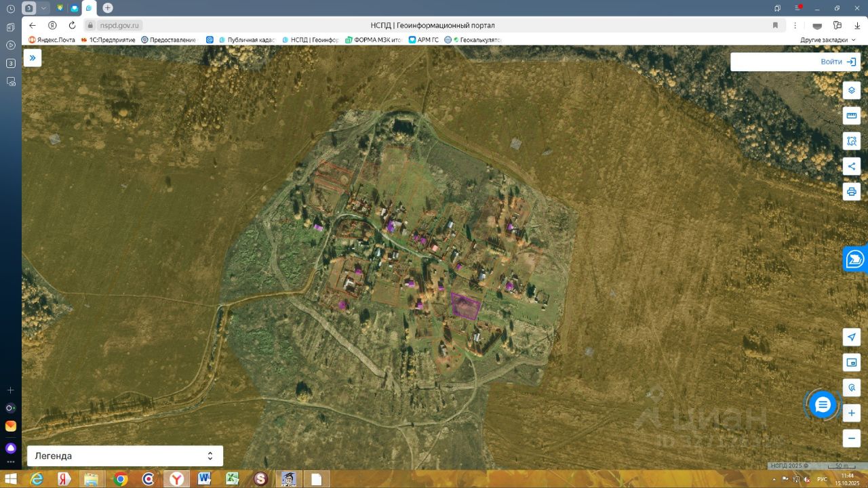Screen dimensions: 868x488
Task: Click the map search/identify tool button
Action: coord(852,388)
